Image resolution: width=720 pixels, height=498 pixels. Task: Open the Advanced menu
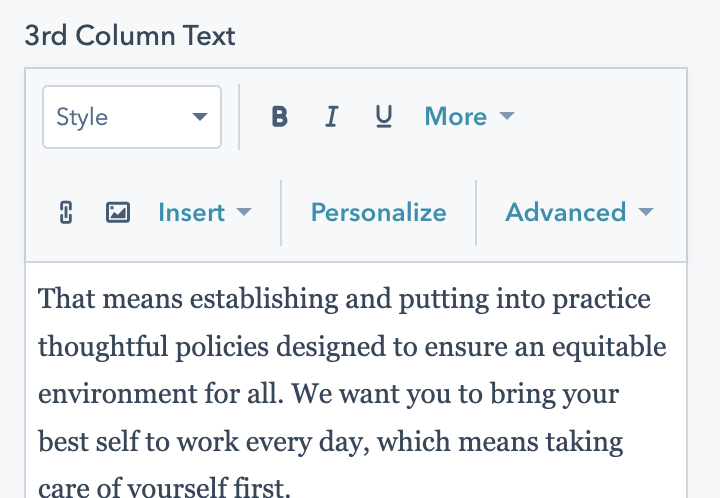click(566, 212)
